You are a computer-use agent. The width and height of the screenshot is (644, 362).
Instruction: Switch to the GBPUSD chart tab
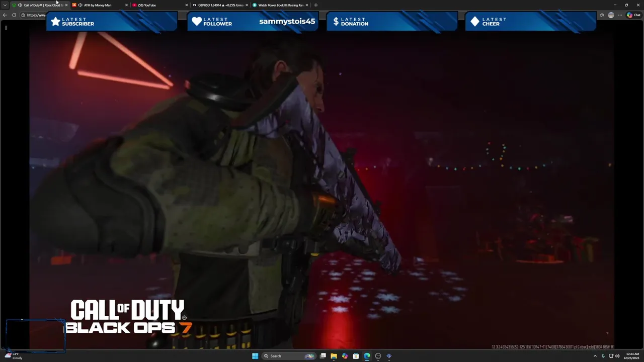(x=221, y=5)
